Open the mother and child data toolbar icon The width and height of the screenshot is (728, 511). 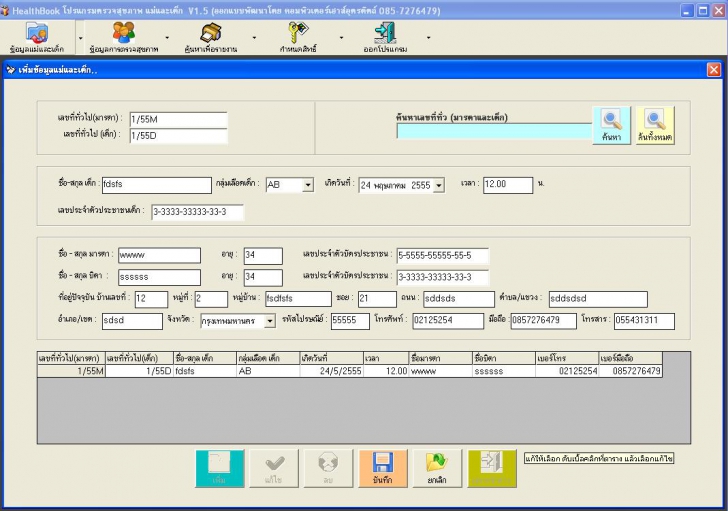tap(39, 37)
